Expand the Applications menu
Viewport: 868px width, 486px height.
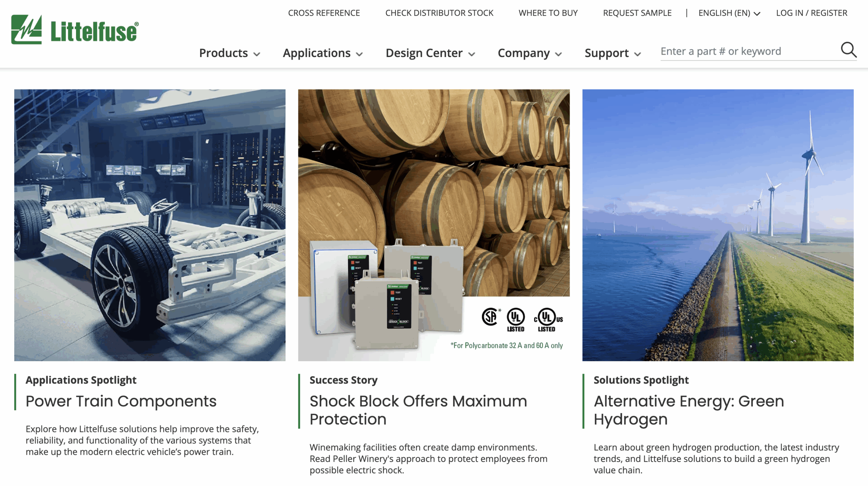[323, 53]
